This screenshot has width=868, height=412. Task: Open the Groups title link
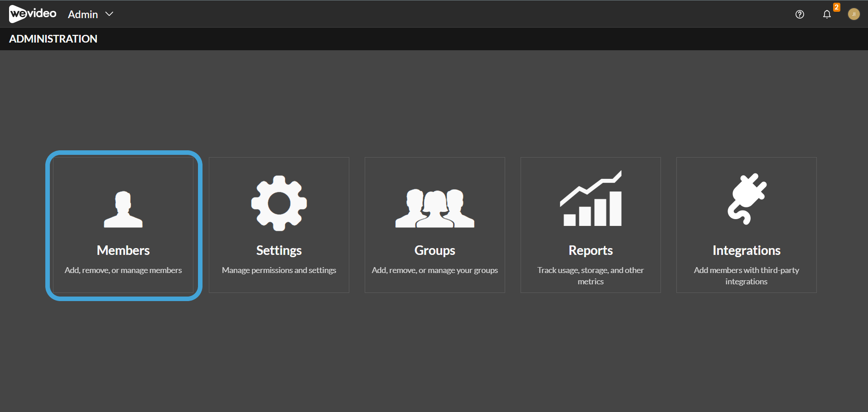pyautogui.click(x=435, y=251)
